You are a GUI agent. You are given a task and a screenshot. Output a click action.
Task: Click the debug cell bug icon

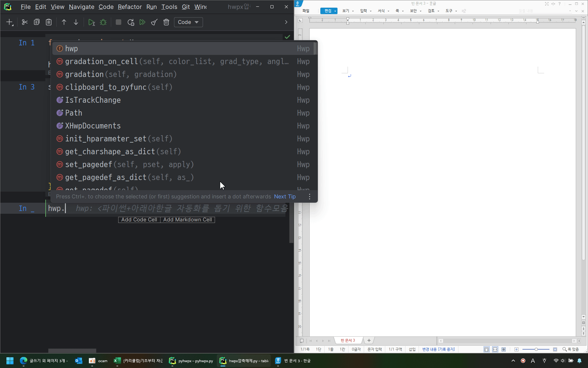pos(103,22)
